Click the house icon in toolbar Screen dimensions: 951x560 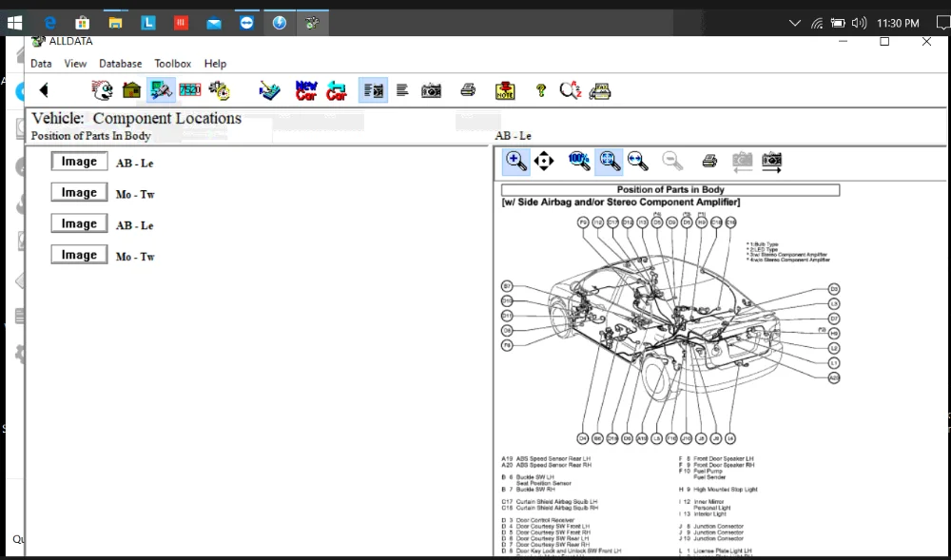coord(131,90)
